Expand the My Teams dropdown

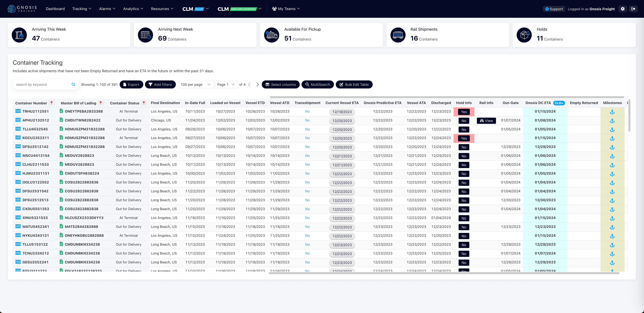[x=286, y=9]
